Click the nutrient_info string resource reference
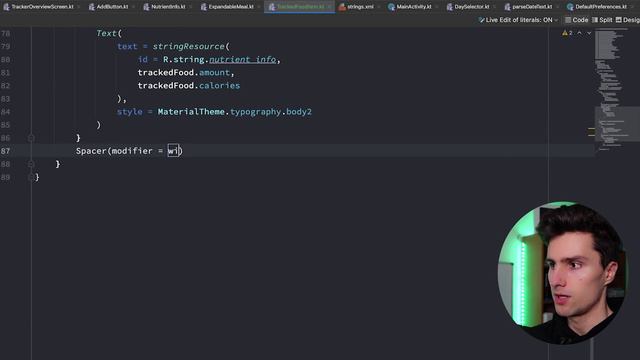Viewport: 640px width, 360px height. (242, 60)
